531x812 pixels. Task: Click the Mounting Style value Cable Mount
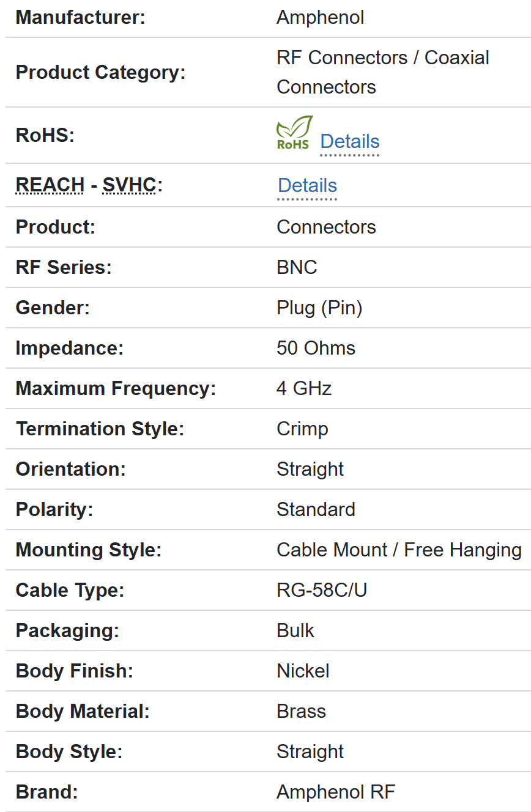point(332,550)
